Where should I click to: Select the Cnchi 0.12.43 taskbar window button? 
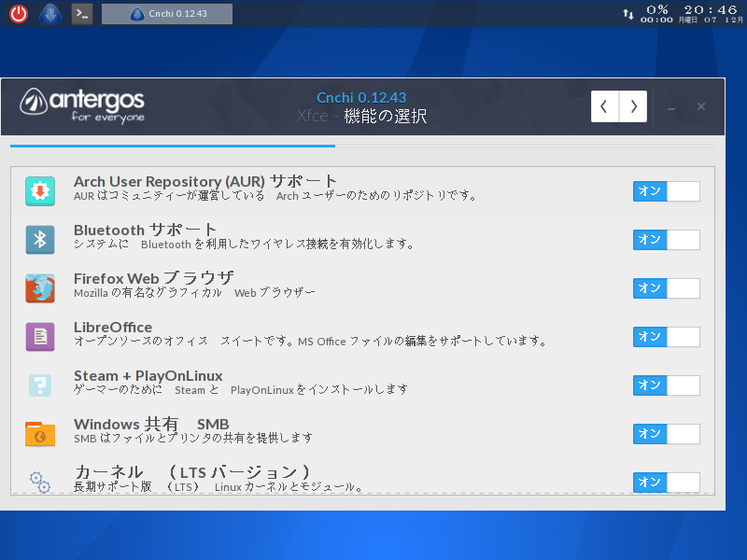click(x=166, y=13)
